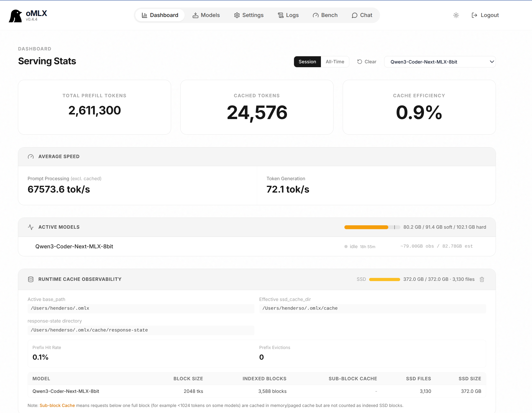Click the 18h 55m idle duration text
This screenshot has height=413, width=532.
click(x=367, y=247)
